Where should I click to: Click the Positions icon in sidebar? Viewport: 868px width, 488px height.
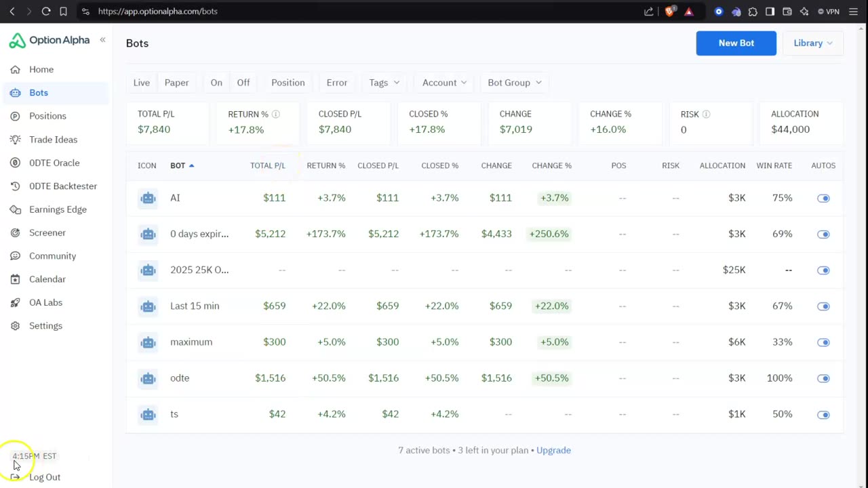(x=15, y=116)
